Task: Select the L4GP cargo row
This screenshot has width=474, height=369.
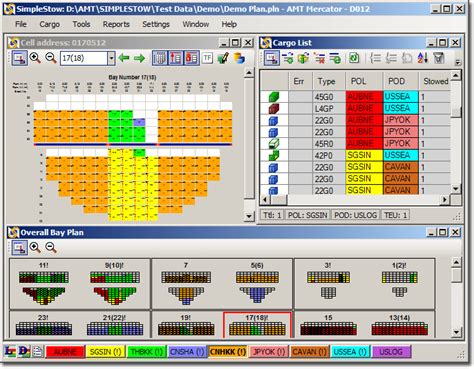Action: pos(355,108)
